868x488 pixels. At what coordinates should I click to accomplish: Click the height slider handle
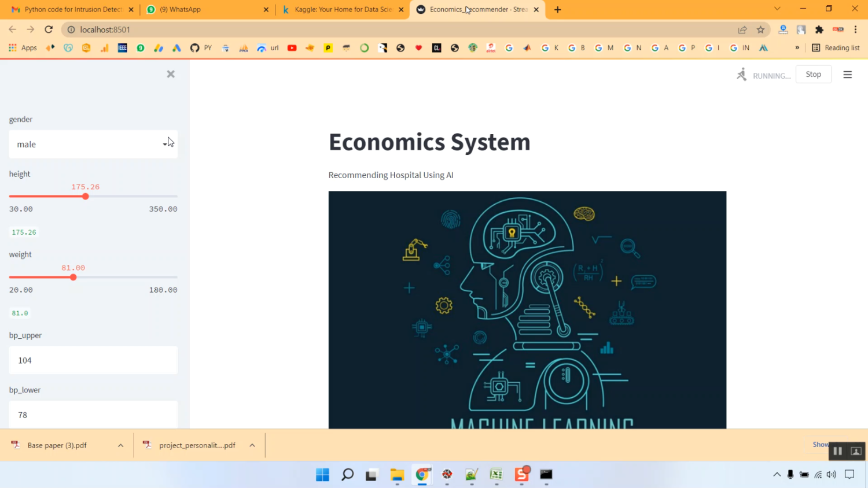coord(86,197)
